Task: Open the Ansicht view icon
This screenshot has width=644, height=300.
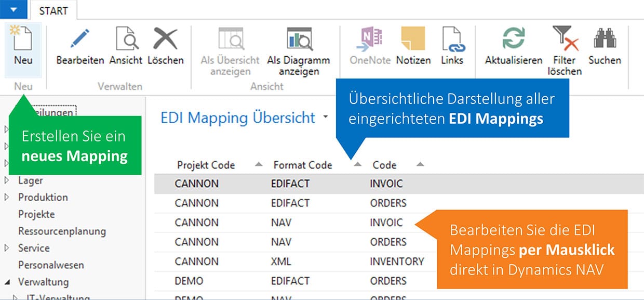Action: pyautogui.click(x=126, y=39)
